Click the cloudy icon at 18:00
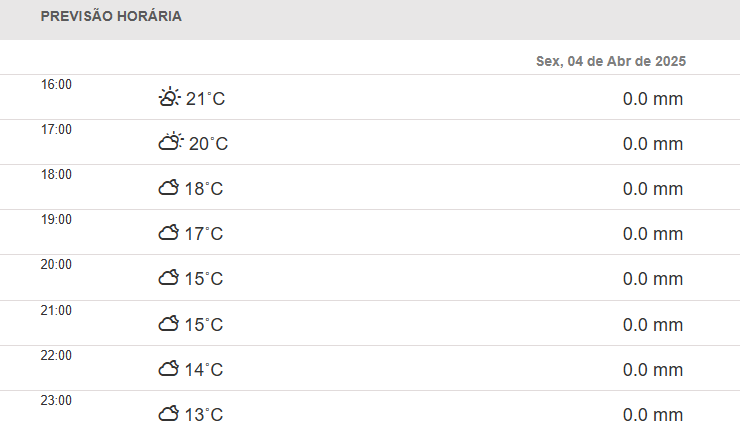Image resolution: width=740 pixels, height=432 pixels. click(168, 187)
